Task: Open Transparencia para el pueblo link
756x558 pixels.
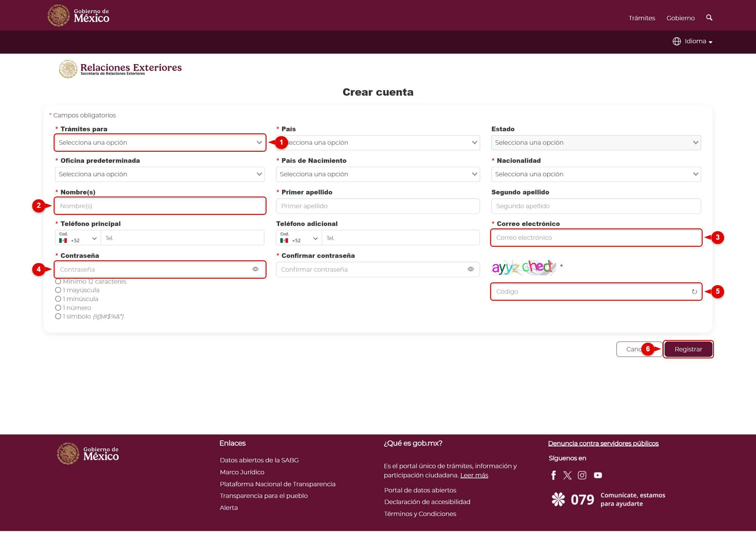Action: coord(263,496)
